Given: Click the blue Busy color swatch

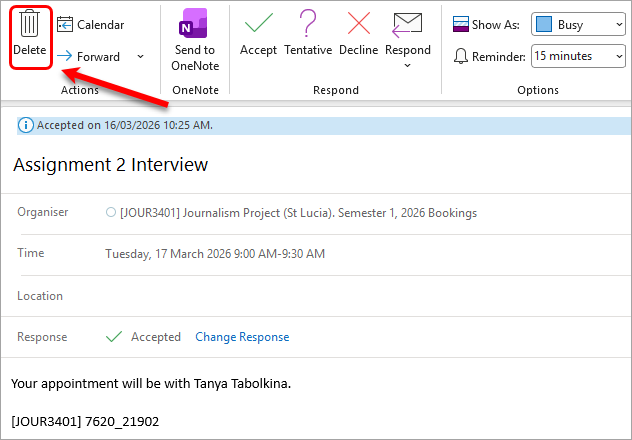Looking at the screenshot, I should [544, 24].
